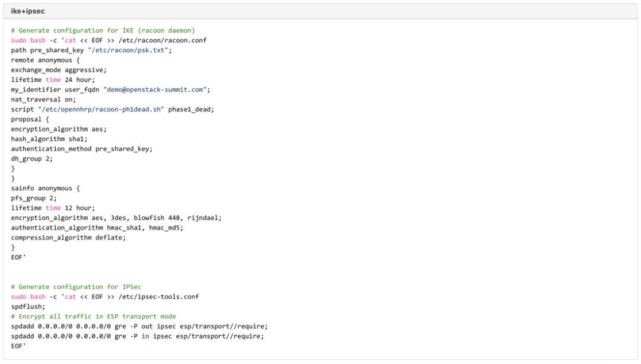Viewport: 641px width, 364px height.
Task: Click the "authentication_method pre_shared_key;" line
Action: 81,149
